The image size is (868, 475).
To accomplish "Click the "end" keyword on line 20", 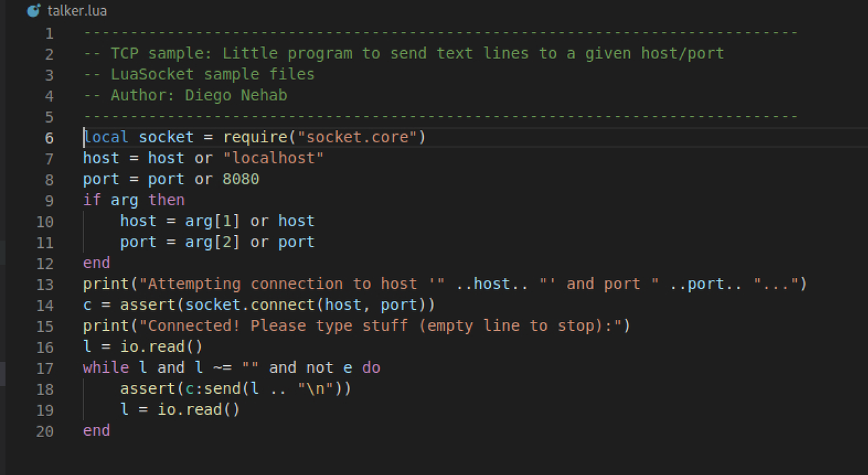I will 96,431.
